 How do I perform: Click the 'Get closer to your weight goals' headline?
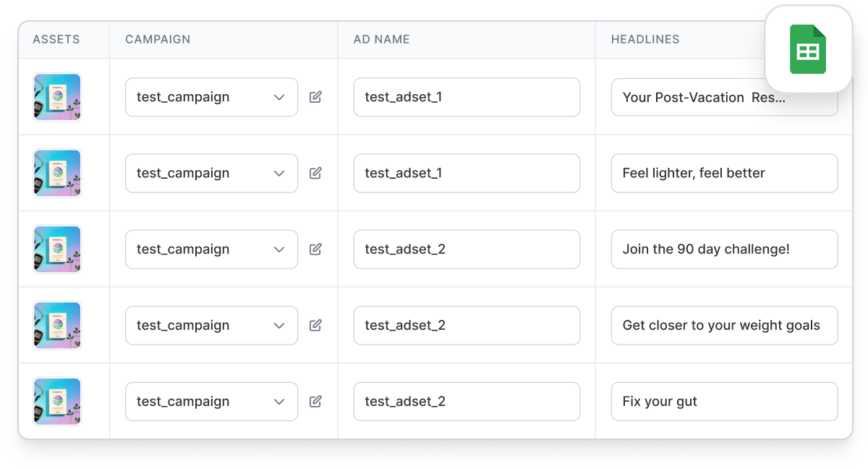tap(724, 325)
